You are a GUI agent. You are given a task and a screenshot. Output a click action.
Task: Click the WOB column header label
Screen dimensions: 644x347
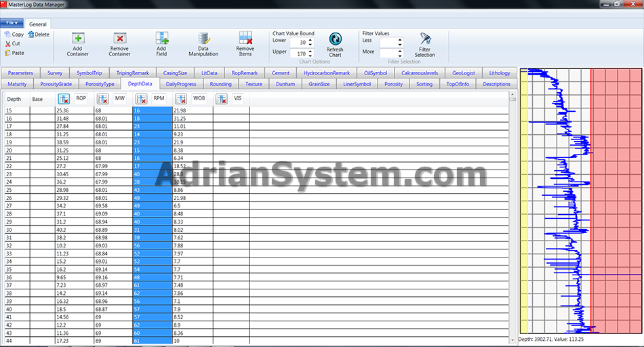pyautogui.click(x=199, y=98)
